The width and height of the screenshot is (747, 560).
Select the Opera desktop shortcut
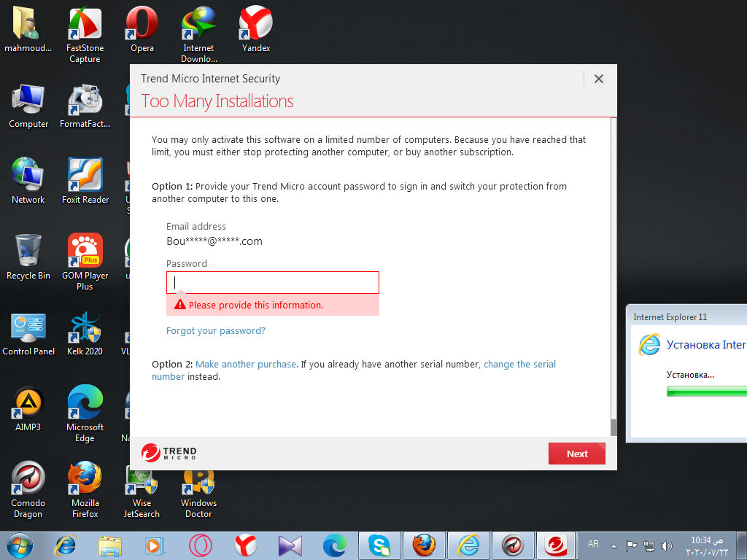(142, 29)
